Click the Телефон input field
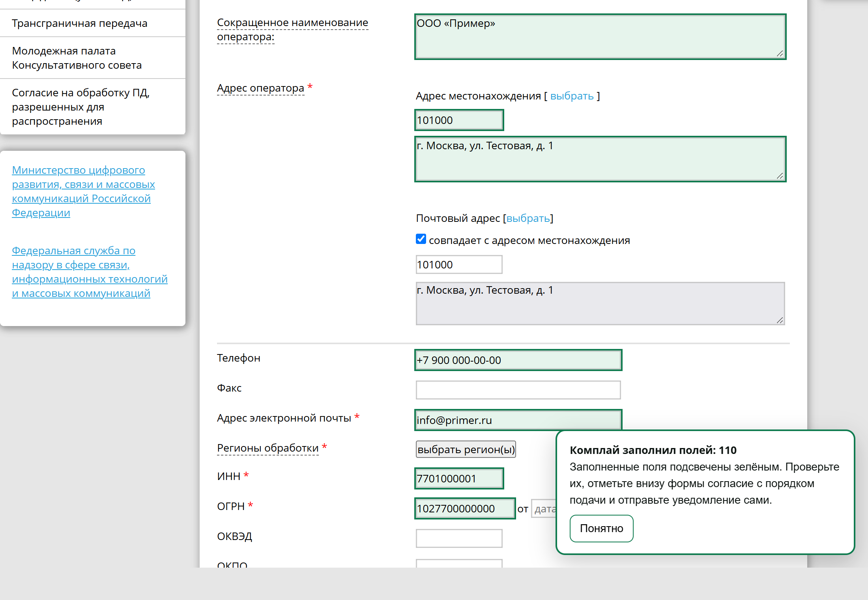This screenshot has width=868, height=600. [518, 360]
